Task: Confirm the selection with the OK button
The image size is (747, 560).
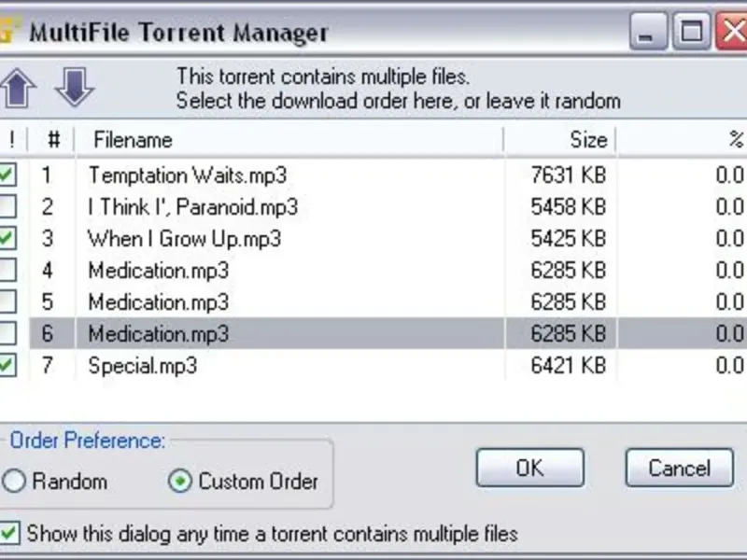Action: click(x=529, y=468)
